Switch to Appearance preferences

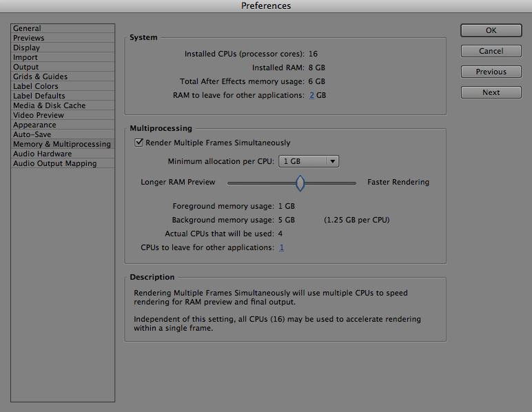pyautogui.click(x=63, y=125)
